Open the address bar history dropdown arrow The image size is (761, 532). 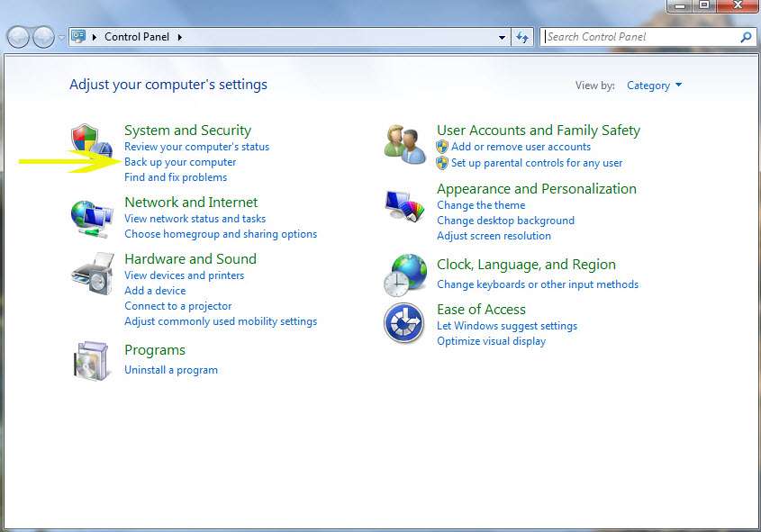pyautogui.click(x=502, y=38)
